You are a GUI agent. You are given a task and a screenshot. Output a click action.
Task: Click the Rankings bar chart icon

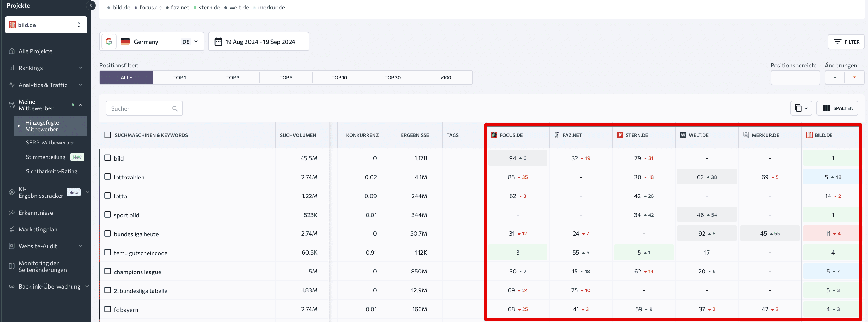click(12, 68)
